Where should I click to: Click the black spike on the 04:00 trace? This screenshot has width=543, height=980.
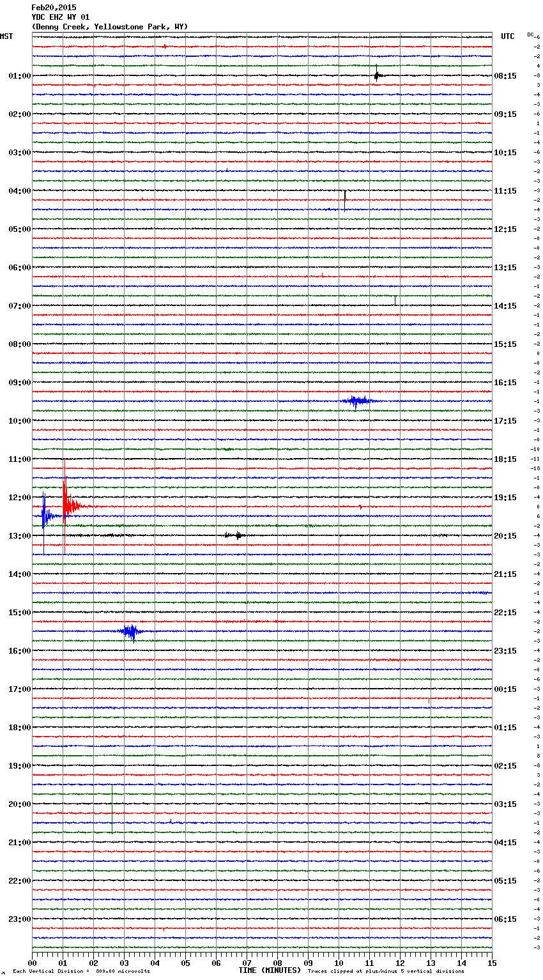pyautogui.click(x=345, y=199)
